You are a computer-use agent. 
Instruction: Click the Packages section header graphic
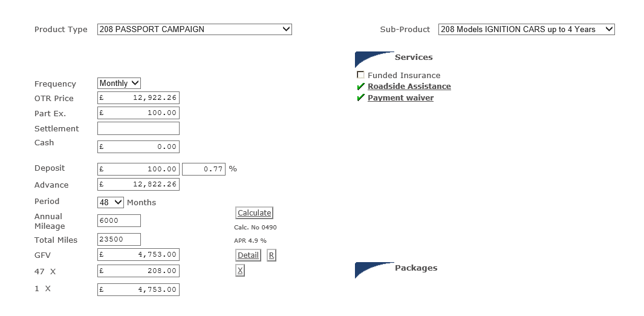tap(374, 270)
